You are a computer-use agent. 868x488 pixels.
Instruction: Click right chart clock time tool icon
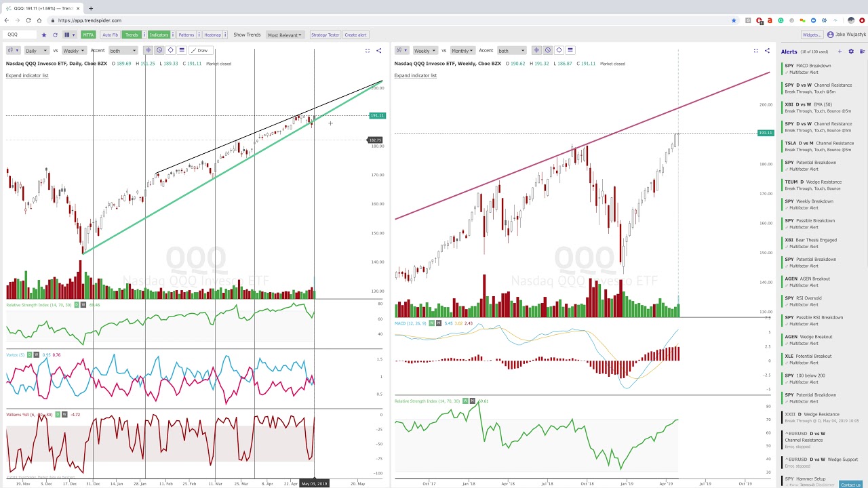coord(548,50)
